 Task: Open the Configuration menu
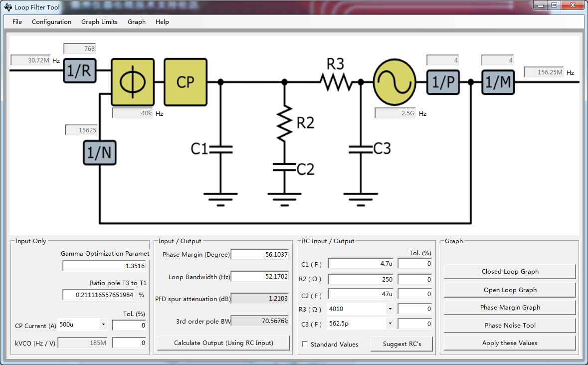[x=51, y=22]
